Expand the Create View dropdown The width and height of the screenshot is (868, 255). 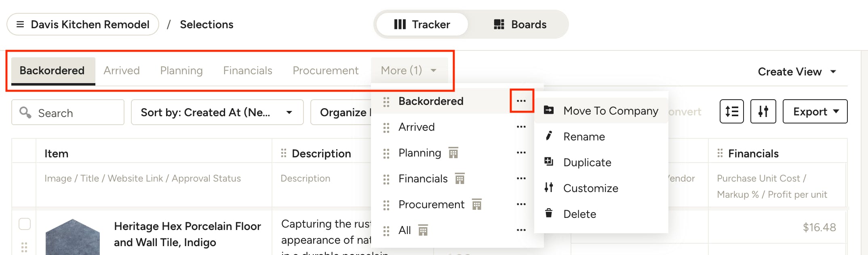pos(796,72)
